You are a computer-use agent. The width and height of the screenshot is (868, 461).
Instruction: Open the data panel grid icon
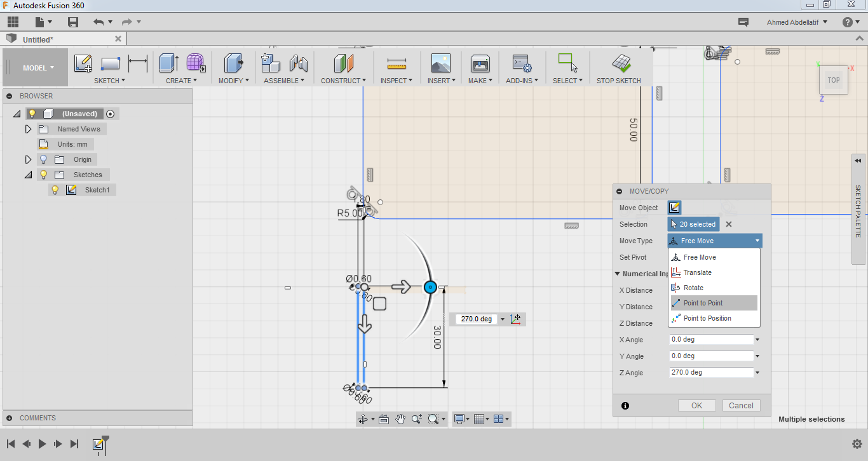click(13, 22)
